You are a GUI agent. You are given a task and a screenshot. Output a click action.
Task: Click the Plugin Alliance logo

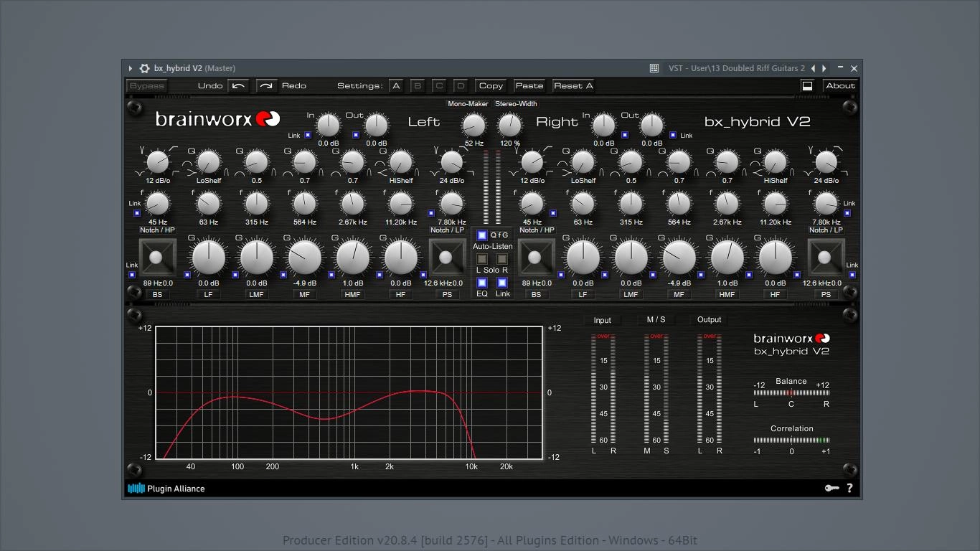(166, 489)
